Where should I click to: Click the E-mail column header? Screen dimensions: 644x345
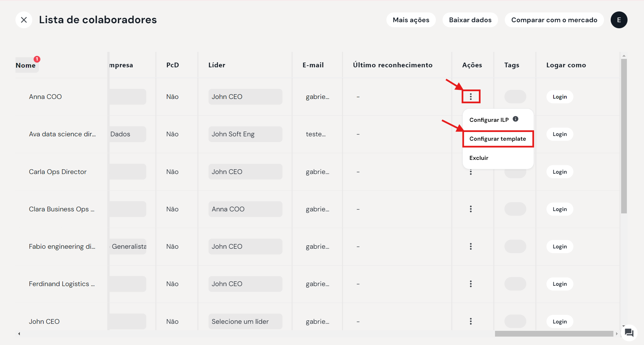313,65
